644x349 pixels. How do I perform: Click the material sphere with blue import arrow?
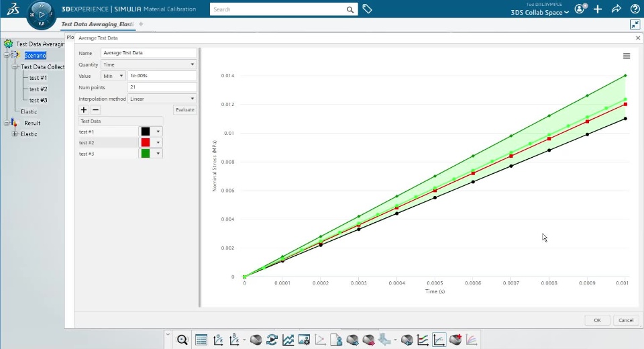pyautogui.click(x=407, y=340)
